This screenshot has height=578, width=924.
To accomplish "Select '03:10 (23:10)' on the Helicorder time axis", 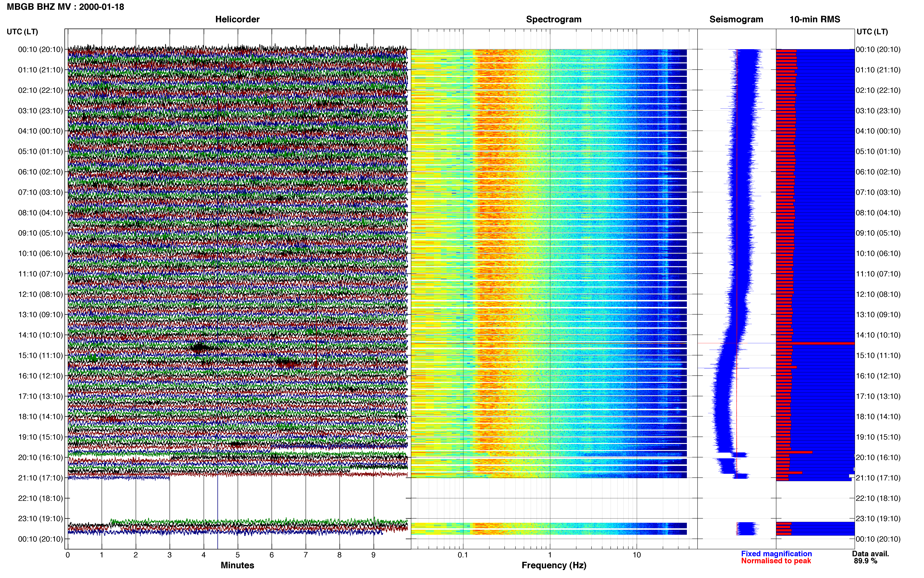I will pyautogui.click(x=41, y=111).
